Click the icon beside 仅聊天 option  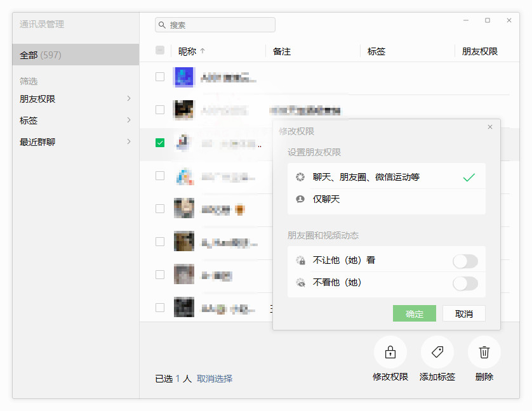tap(300, 199)
